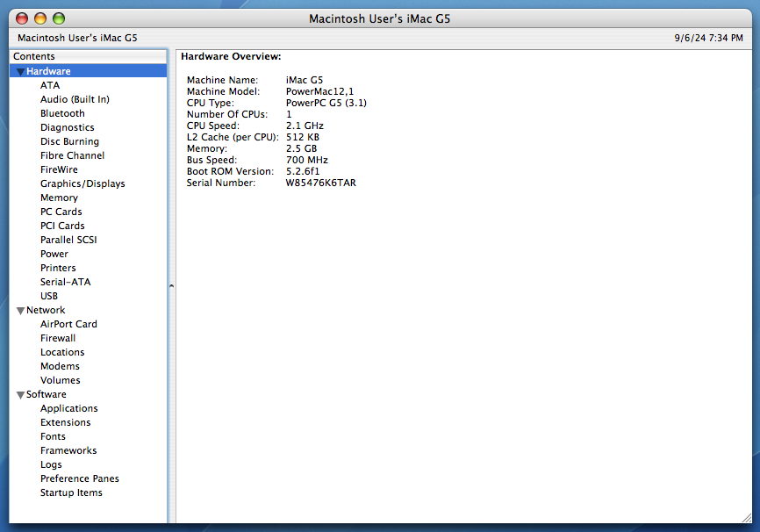Open PC Cards entry
The width and height of the screenshot is (760, 532).
[61, 212]
